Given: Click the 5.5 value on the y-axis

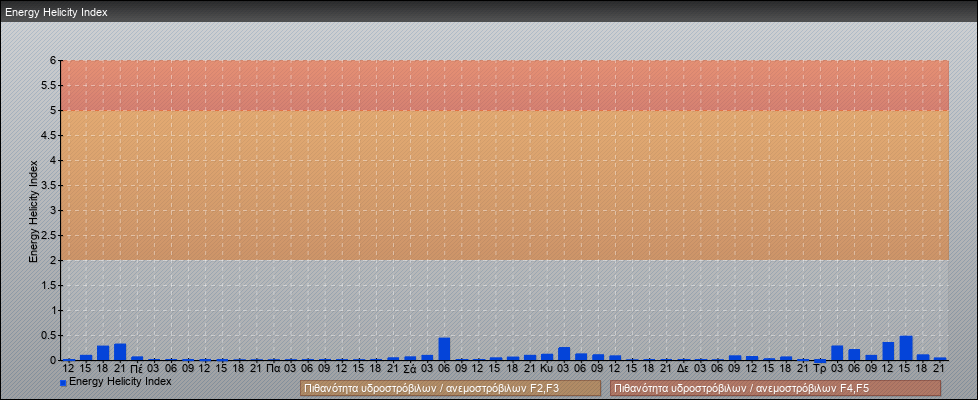Looking at the screenshot, I should [49, 85].
